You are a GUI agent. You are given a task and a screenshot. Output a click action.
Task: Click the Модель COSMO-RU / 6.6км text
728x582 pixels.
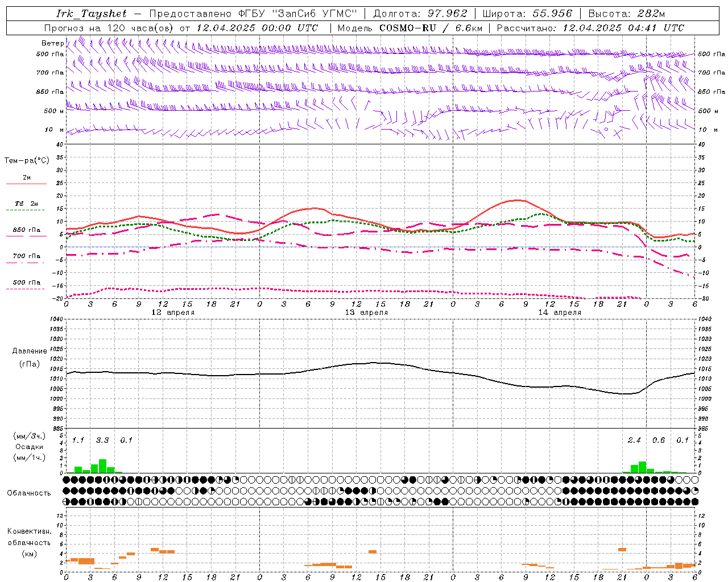point(410,28)
